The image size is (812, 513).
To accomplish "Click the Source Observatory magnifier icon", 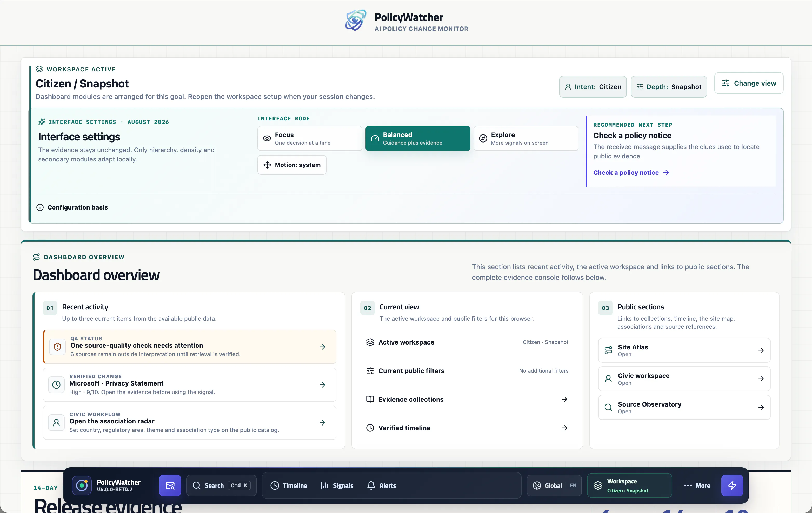I will click(608, 407).
